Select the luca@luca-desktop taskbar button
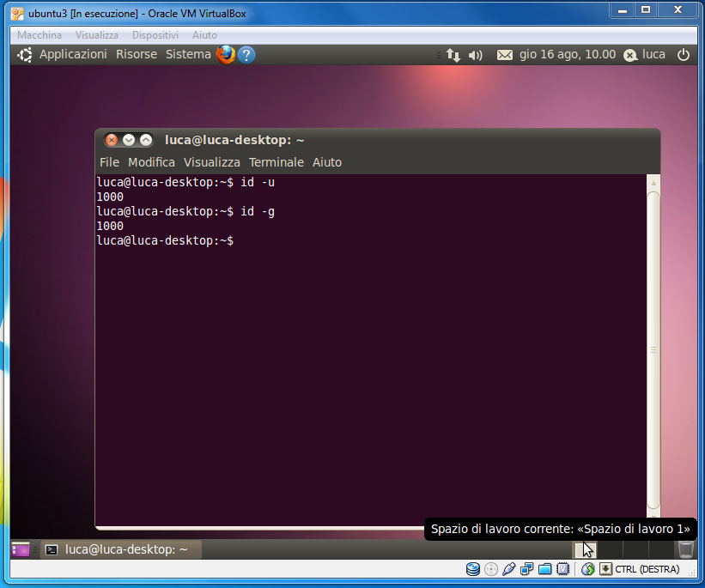 pos(121,549)
